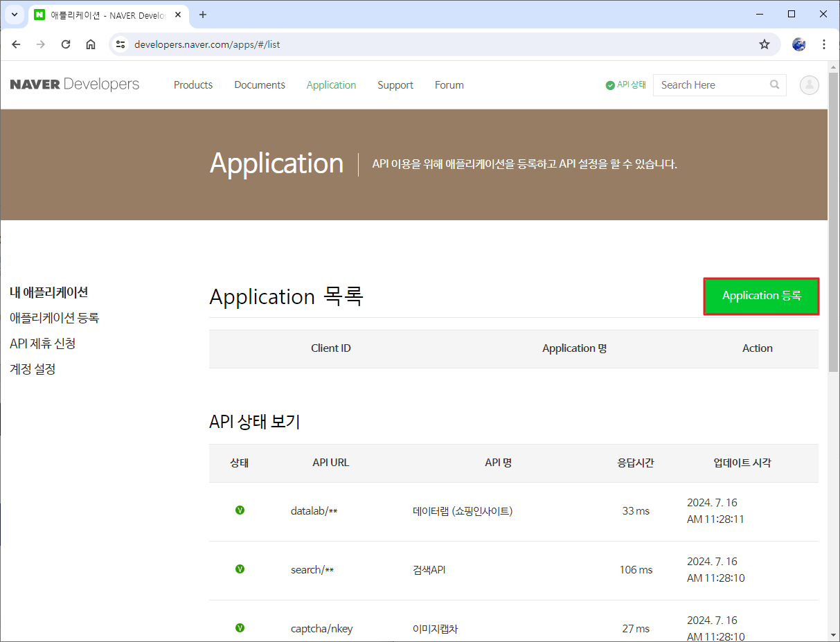Image resolution: width=840 pixels, height=642 pixels.
Task: Open the Forum menu
Action: coord(449,84)
